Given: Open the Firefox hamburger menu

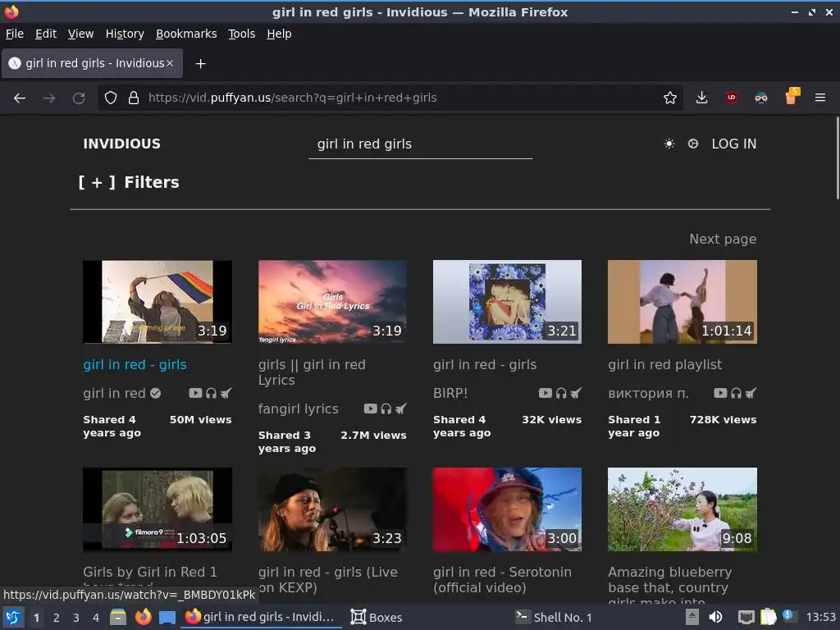Looking at the screenshot, I should [x=820, y=98].
